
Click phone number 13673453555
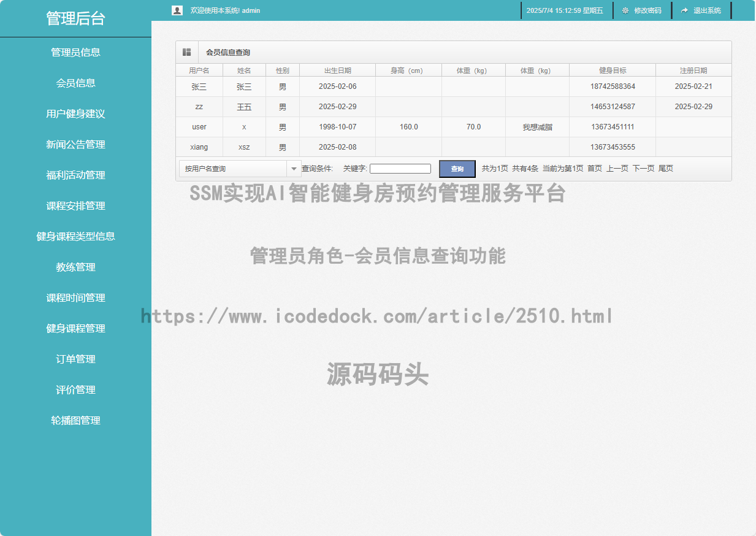[613, 147]
